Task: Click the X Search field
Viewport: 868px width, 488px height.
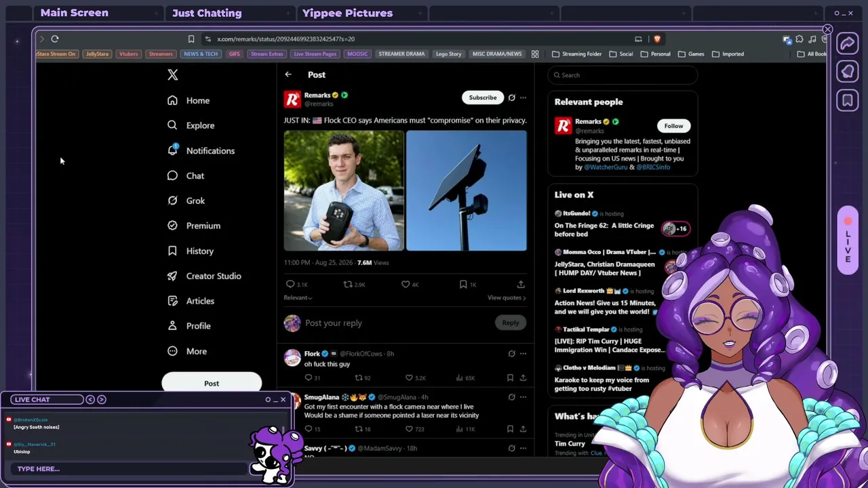Action: point(623,75)
